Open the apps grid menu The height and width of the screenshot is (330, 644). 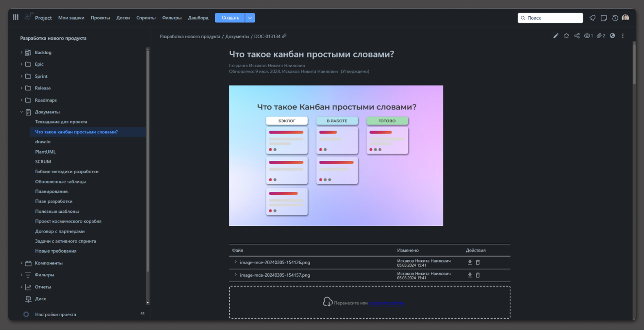16,17
